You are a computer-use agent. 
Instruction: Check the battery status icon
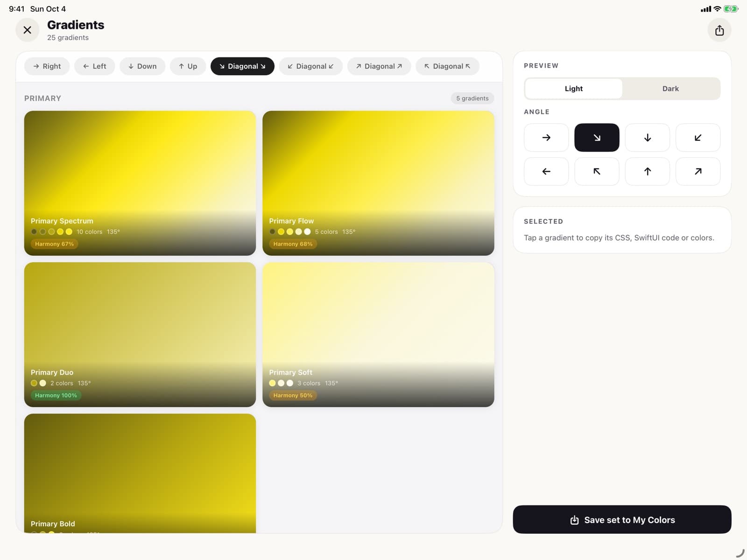pyautogui.click(x=731, y=9)
